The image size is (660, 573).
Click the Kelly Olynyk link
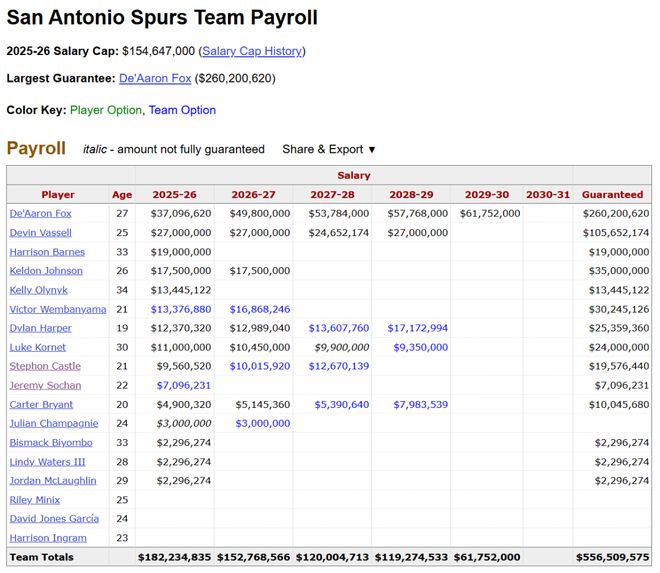point(39,290)
